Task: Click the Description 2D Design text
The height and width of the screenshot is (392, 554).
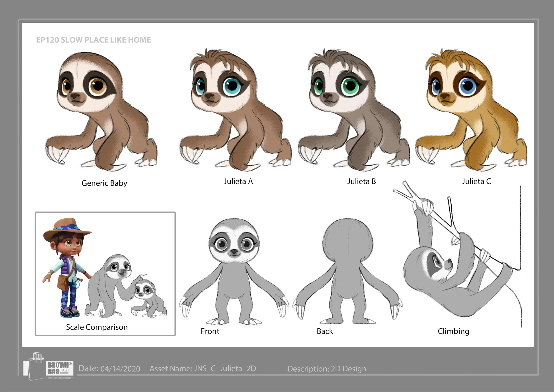Action: 327,369
